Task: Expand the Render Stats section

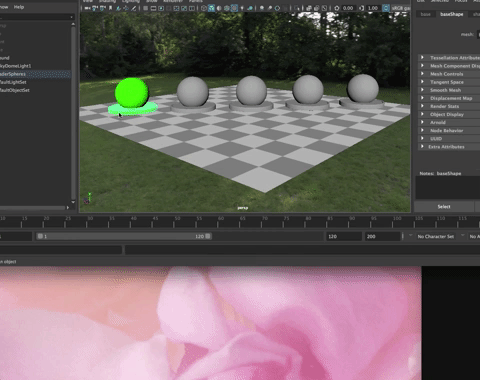Action: (x=449, y=106)
